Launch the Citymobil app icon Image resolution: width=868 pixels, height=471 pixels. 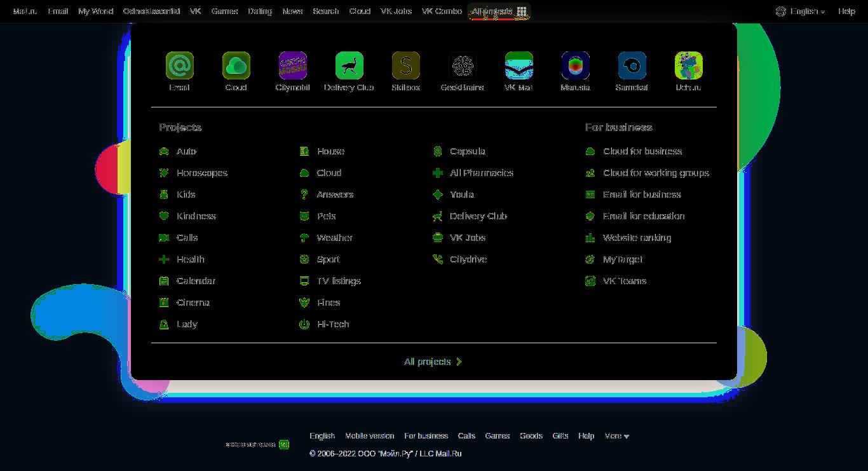point(292,65)
